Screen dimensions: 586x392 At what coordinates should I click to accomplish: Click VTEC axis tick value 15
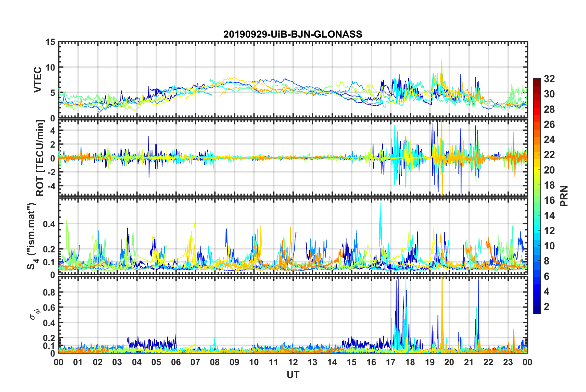tap(51, 42)
